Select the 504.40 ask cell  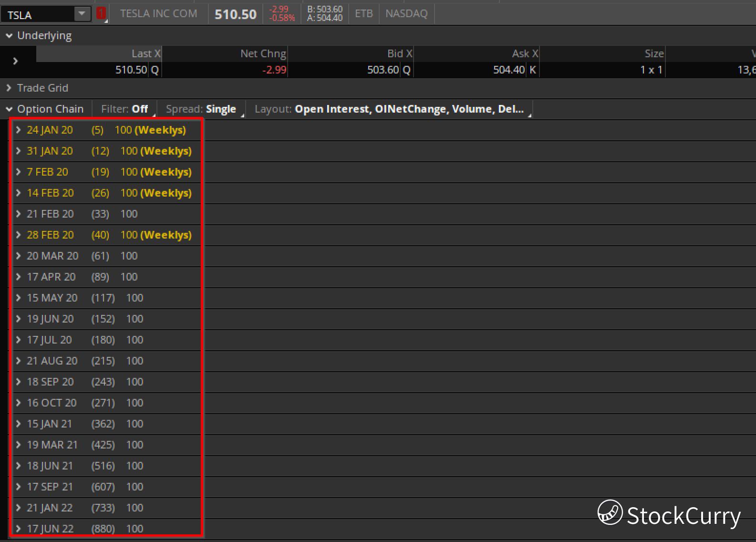pyautogui.click(x=476, y=70)
